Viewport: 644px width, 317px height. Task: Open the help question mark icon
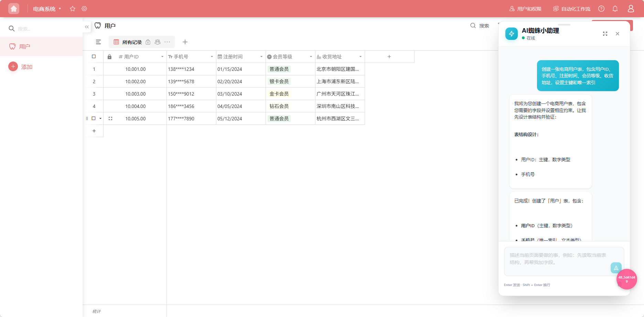point(601,9)
